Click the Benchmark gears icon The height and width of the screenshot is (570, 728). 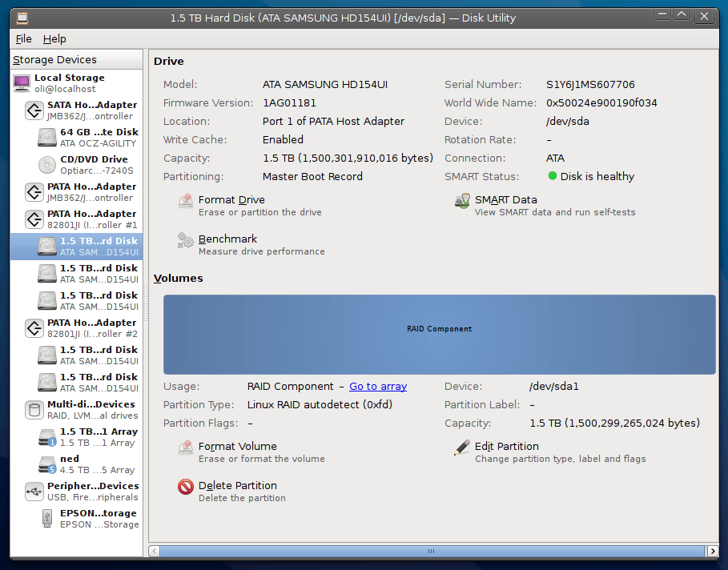[x=186, y=240]
